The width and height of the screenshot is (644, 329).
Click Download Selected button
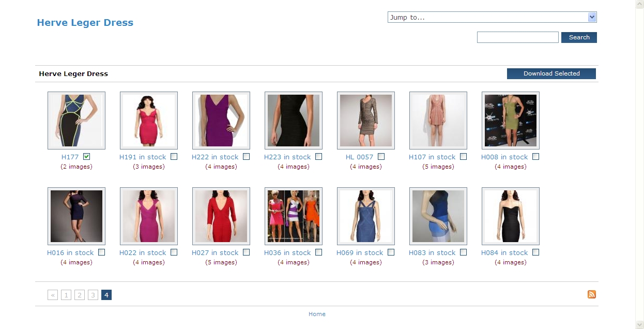click(x=551, y=73)
